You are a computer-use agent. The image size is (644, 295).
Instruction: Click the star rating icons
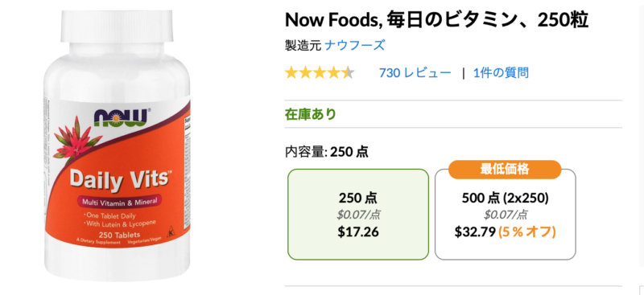pos(320,73)
